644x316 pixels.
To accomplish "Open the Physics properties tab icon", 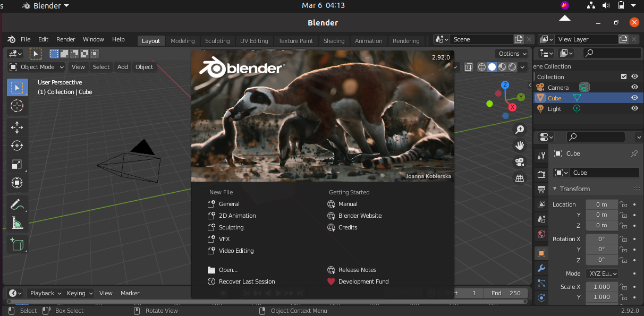I will click(541, 298).
